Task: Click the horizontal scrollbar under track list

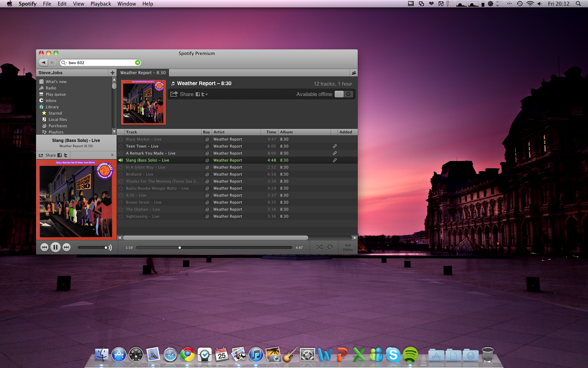Action: pos(215,238)
